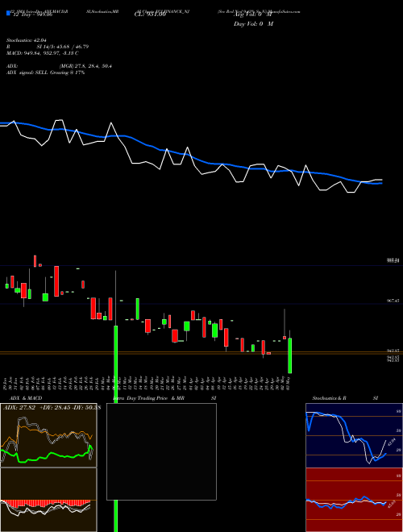Click the ADX line chart panel
The width and height of the screenshot is (403, 532).
click(x=48, y=435)
